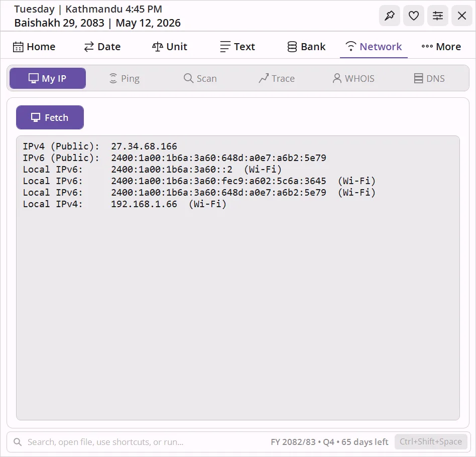Click the heart favorite icon
476x457 pixels.
click(413, 16)
